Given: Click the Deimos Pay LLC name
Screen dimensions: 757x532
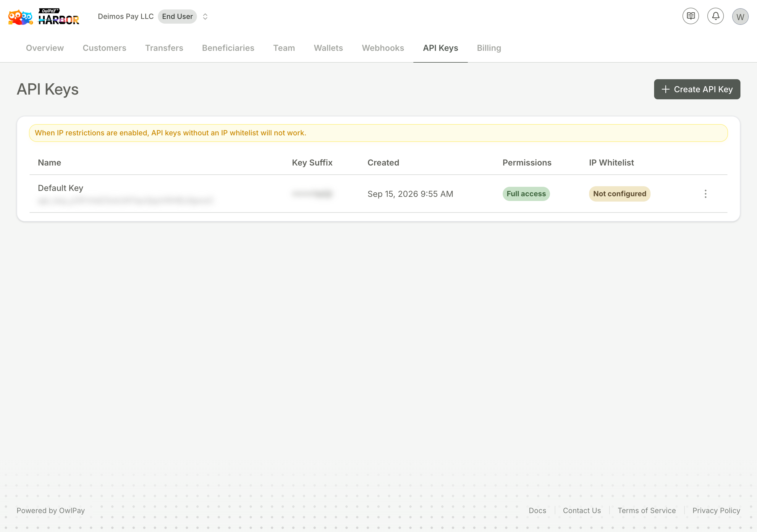Looking at the screenshot, I should 126,17.
